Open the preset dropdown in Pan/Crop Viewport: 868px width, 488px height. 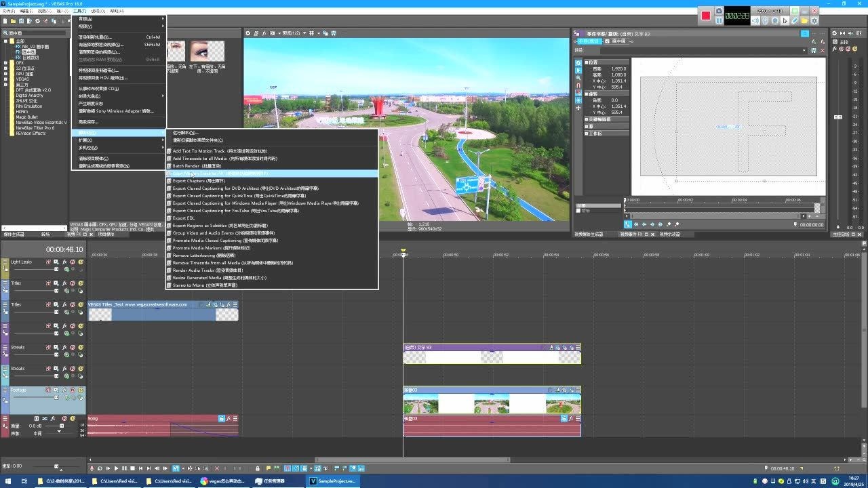click(x=804, y=50)
